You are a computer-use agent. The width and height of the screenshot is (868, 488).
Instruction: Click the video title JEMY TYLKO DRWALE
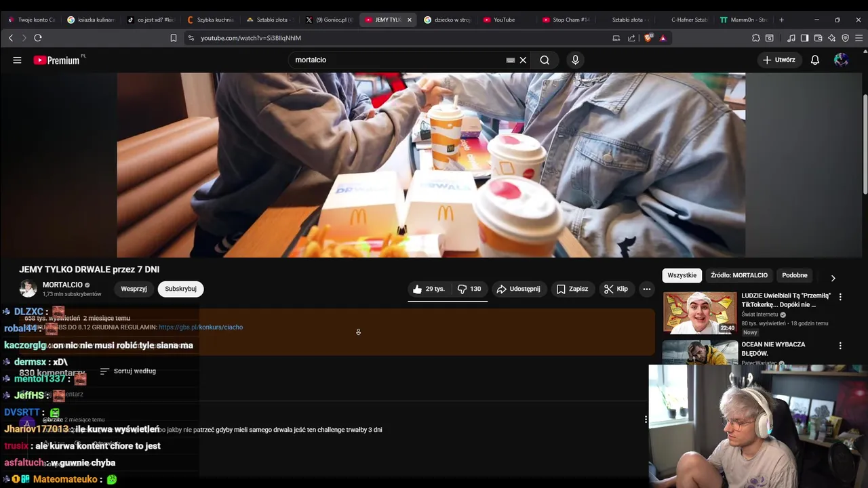[89, 269]
